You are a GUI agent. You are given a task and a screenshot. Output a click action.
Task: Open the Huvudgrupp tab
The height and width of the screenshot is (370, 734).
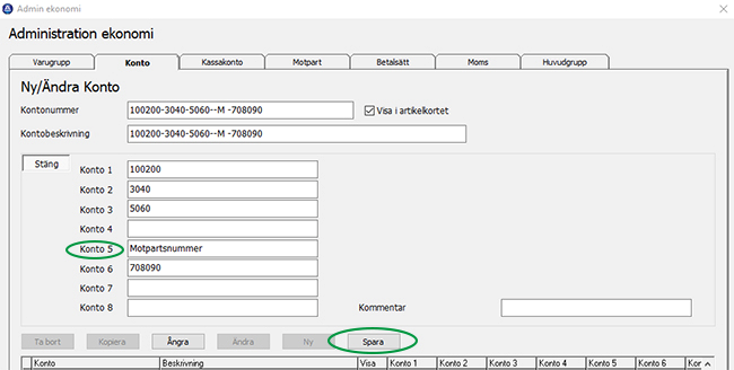coord(565,62)
